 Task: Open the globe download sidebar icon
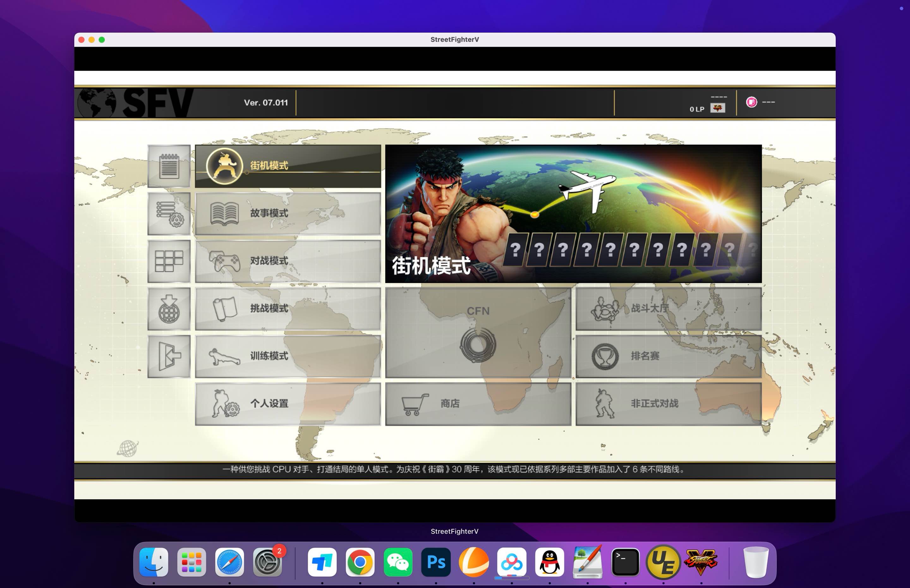click(x=169, y=309)
